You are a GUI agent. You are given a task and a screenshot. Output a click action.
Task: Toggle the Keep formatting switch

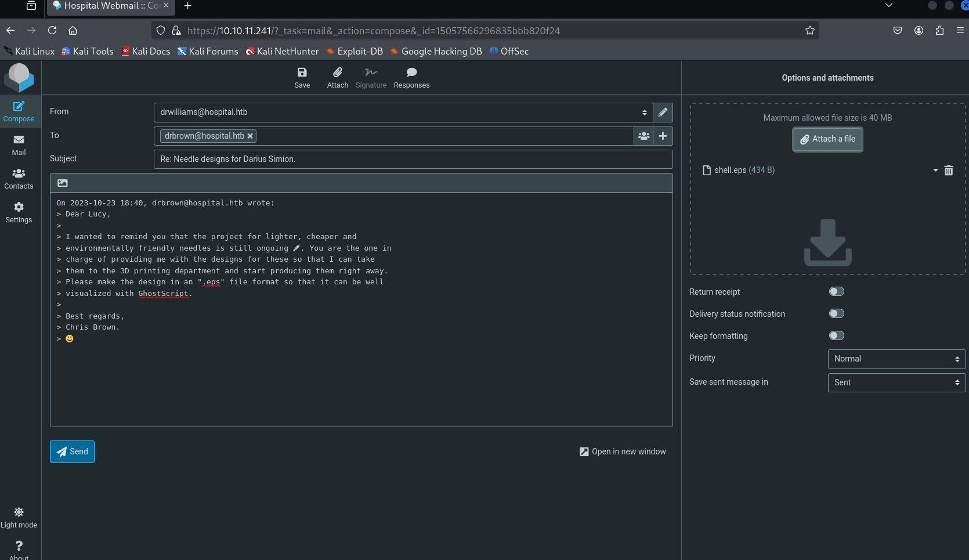coord(836,336)
